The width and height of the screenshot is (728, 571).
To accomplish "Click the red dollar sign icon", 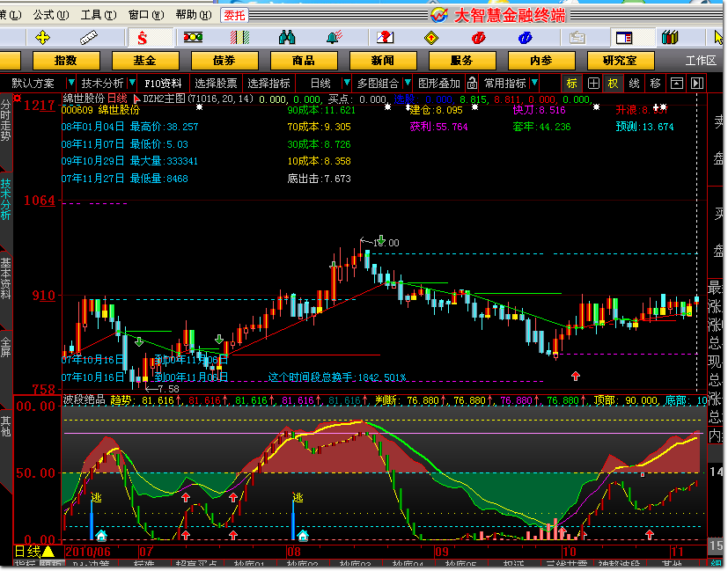I will point(142,38).
